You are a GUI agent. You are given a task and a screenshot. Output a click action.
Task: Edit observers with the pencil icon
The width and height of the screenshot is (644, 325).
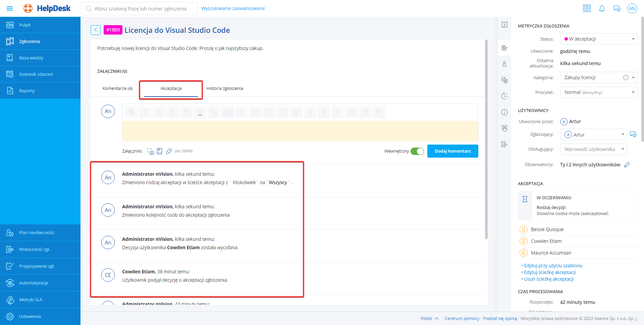[627, 165]
